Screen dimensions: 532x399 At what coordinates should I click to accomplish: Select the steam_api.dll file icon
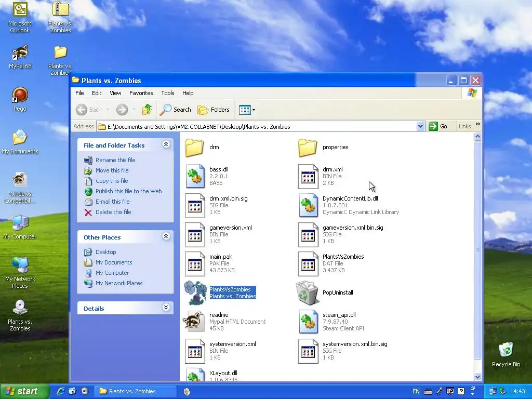pos(308,322)
